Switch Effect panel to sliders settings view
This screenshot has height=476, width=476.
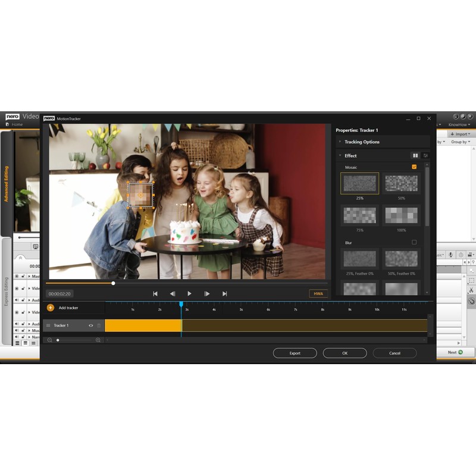click(x=425, y=155)
